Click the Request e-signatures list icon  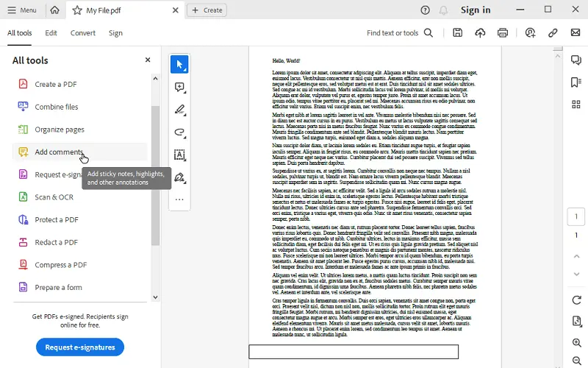(x=24, y=174)
